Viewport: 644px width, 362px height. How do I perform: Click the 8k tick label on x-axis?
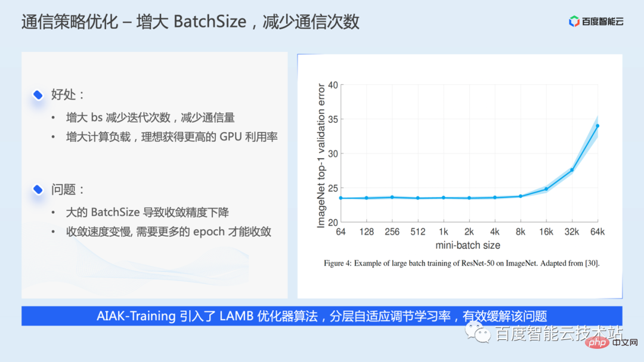coord(520,231)
